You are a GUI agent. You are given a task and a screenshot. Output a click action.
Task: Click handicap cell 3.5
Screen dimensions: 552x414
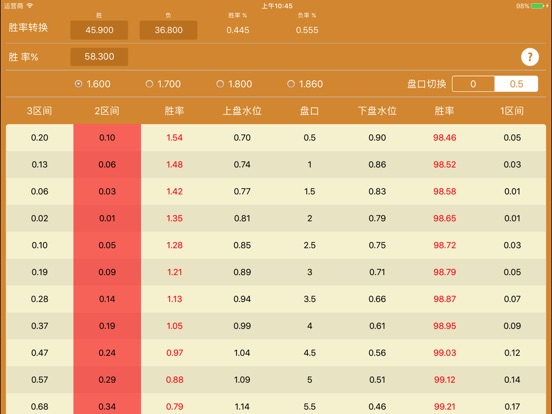point(309,299)
